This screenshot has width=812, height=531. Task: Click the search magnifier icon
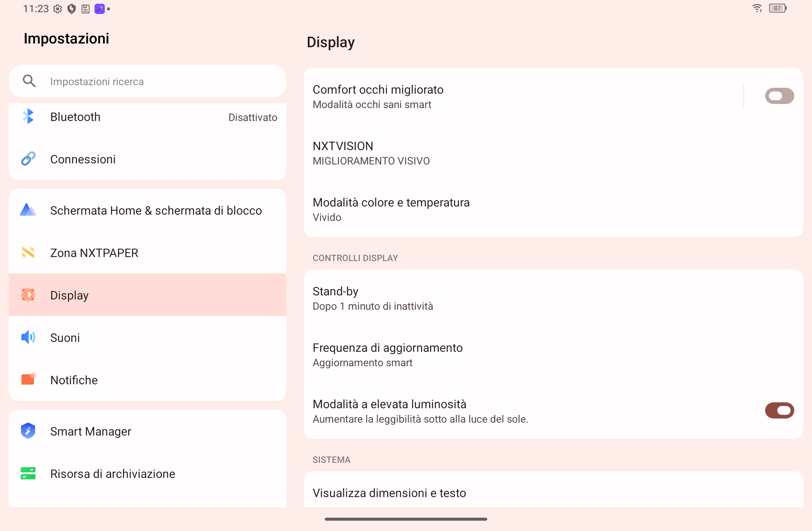[29, 81]
